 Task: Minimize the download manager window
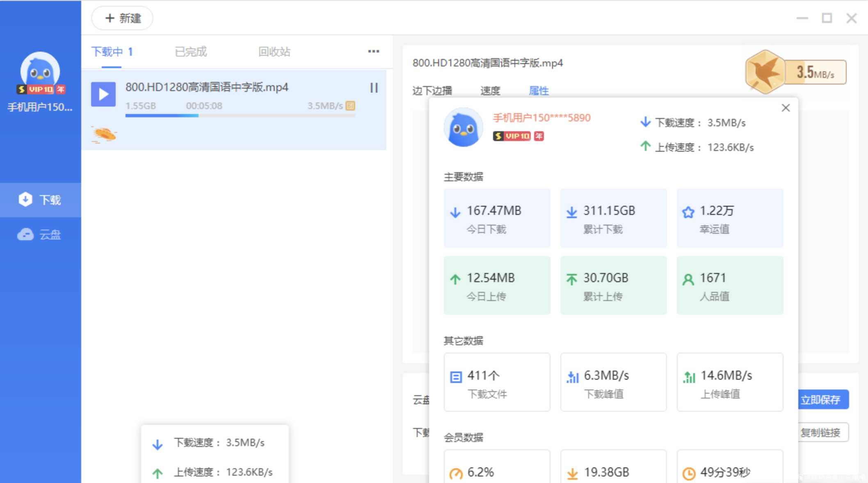[x=802, y=18]
